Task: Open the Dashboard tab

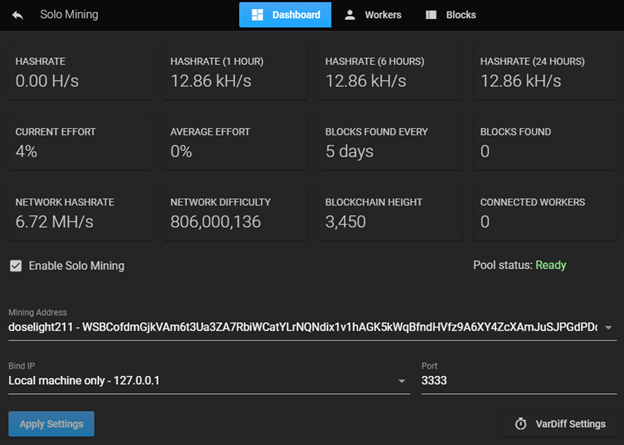Action: pos(285,15)
